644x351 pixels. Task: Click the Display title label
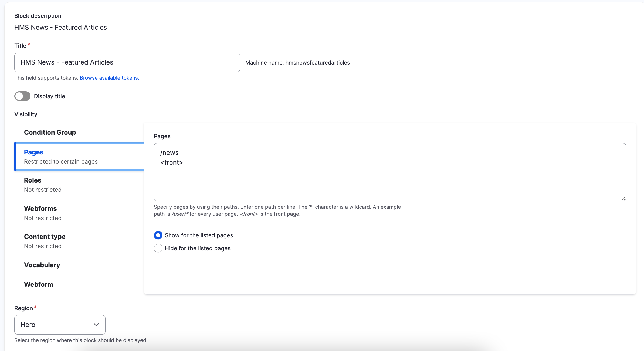pyautogui.click(x=49, y=96)
